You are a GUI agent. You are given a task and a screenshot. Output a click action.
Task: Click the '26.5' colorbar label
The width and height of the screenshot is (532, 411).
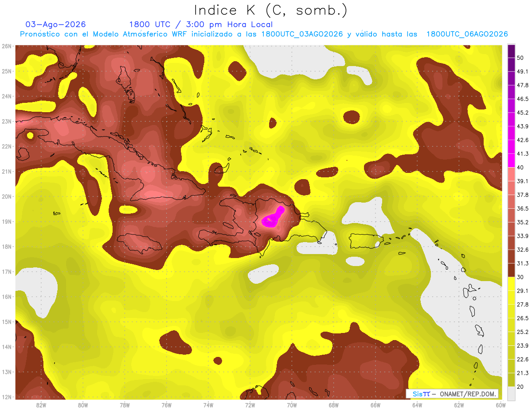(523, 318)
